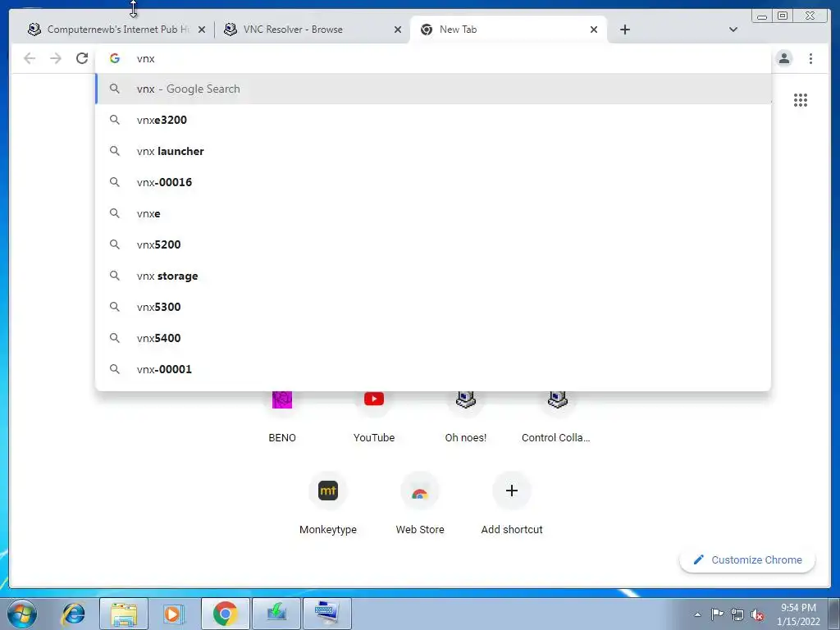
Task: Select the vnxe suggestion
Action: tap(433, 213)
